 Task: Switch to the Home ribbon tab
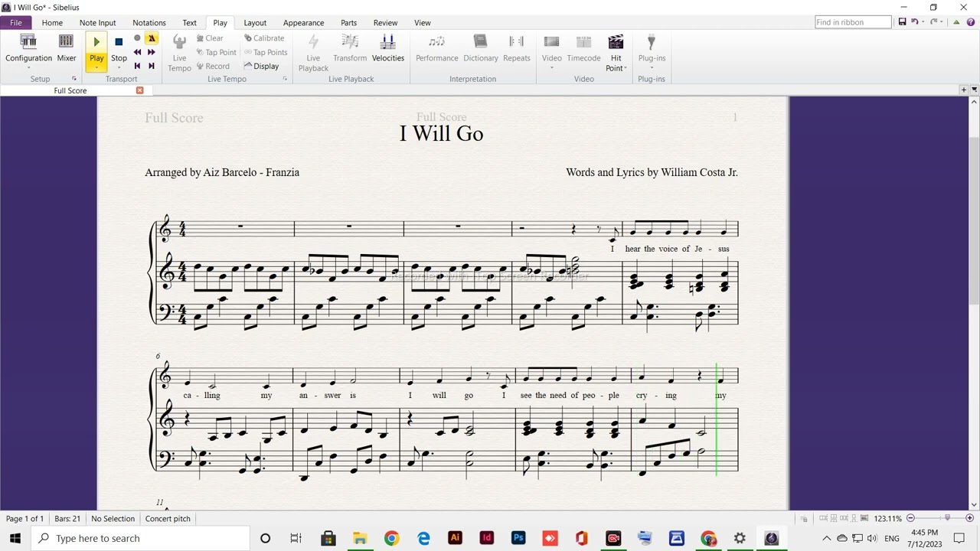52,22
